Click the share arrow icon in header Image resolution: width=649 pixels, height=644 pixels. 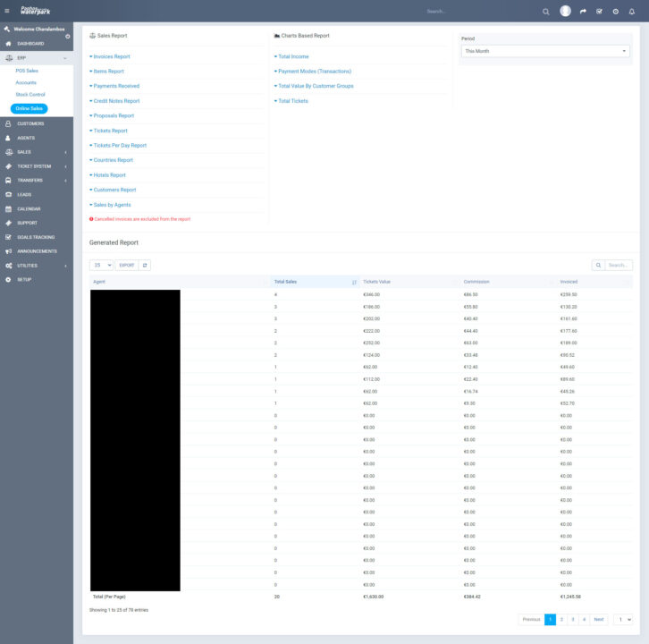pyautogui.click(x=583, y=12)
